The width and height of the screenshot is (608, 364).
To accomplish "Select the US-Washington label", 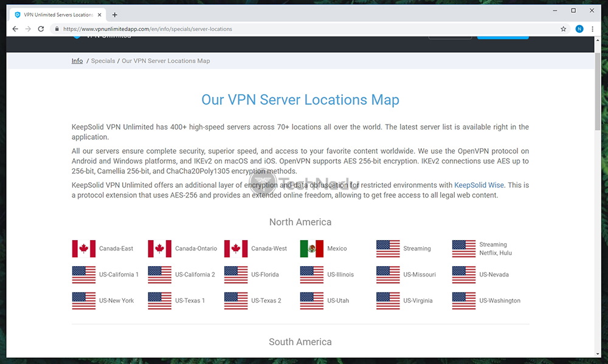I will 500,300.
